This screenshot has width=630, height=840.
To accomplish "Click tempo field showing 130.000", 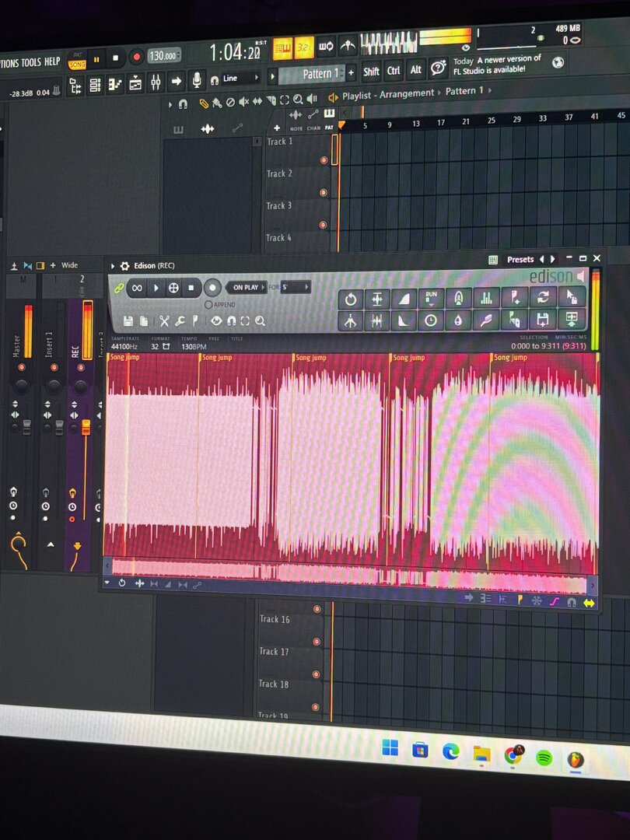I will point(164,56).
